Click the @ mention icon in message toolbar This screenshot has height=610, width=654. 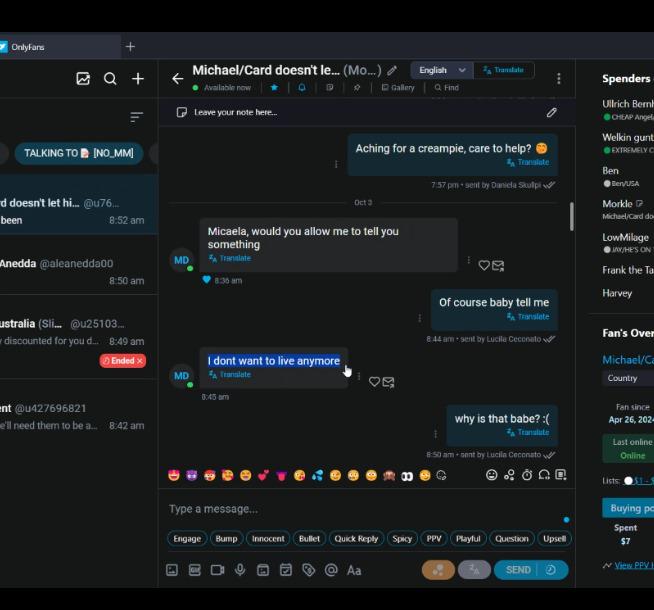(331, 570)
